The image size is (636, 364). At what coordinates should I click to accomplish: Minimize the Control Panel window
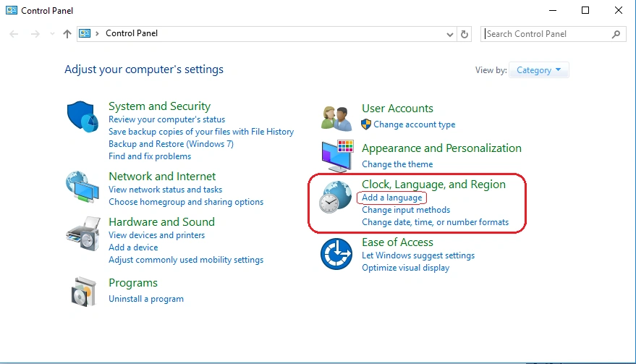(x=553, y=10)
